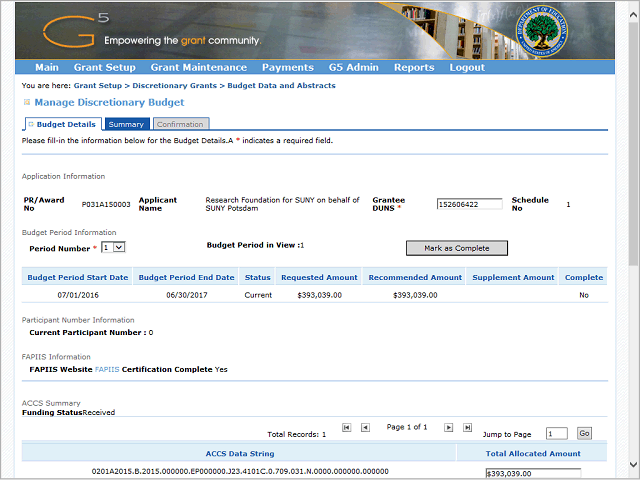Click the 07/01/2016 start date cell
The width and height of the screenshot is (640, 480).
pos(78,295)
